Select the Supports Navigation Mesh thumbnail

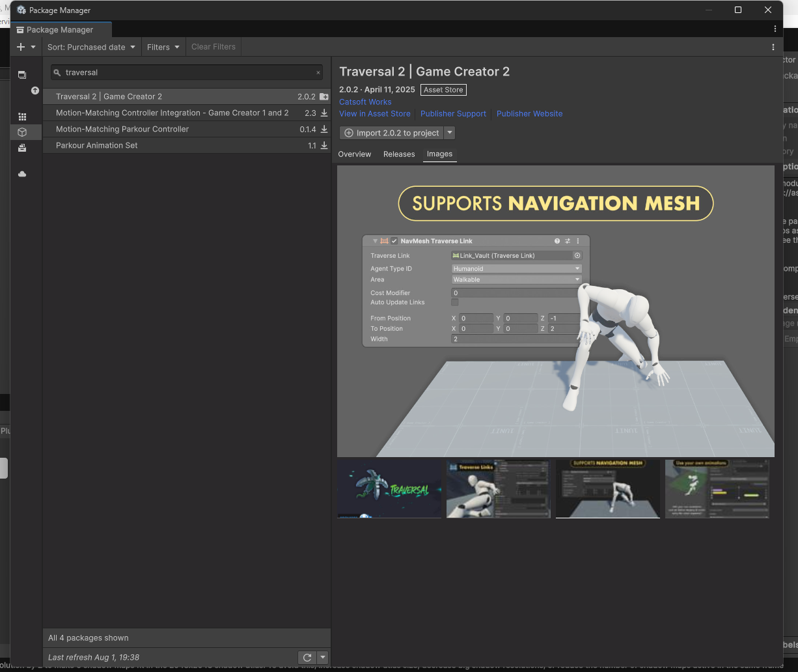[x=608, y=489]
